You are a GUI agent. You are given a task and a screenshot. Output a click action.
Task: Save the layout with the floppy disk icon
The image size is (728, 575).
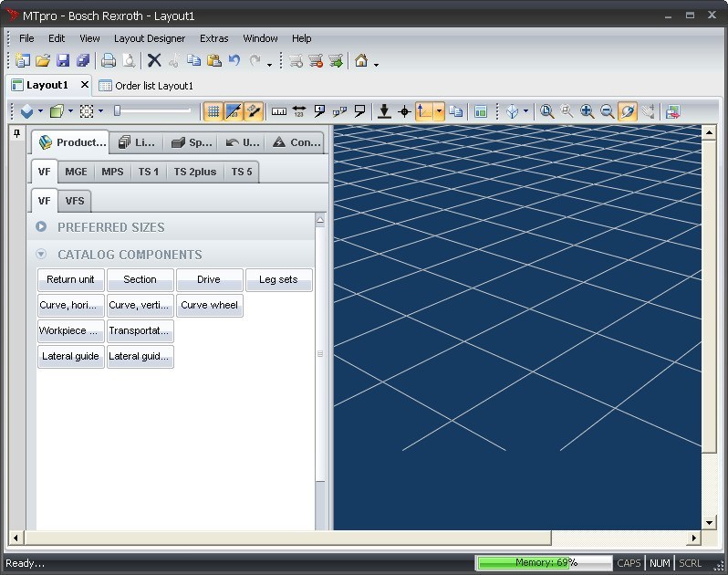click(63, 61)
